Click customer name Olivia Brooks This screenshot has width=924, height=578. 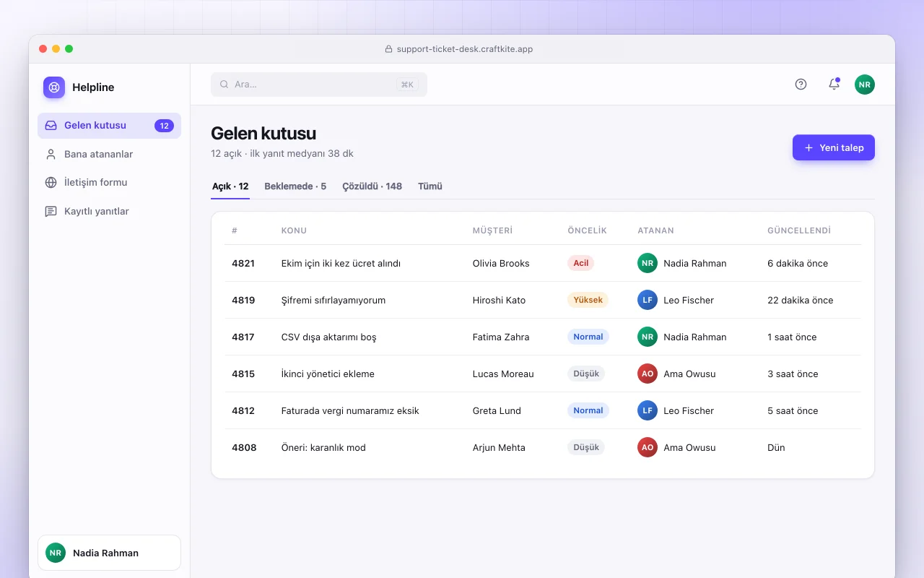(x=501, y=264)
